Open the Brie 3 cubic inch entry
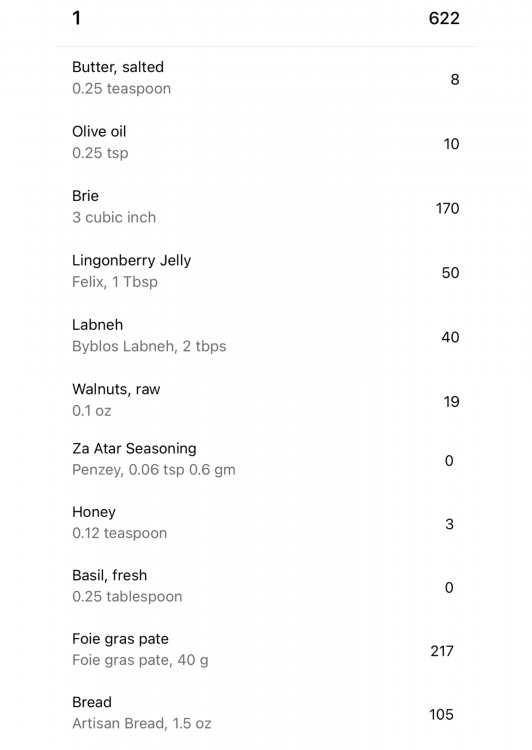The image size is (532, 750). coord(266,207)
